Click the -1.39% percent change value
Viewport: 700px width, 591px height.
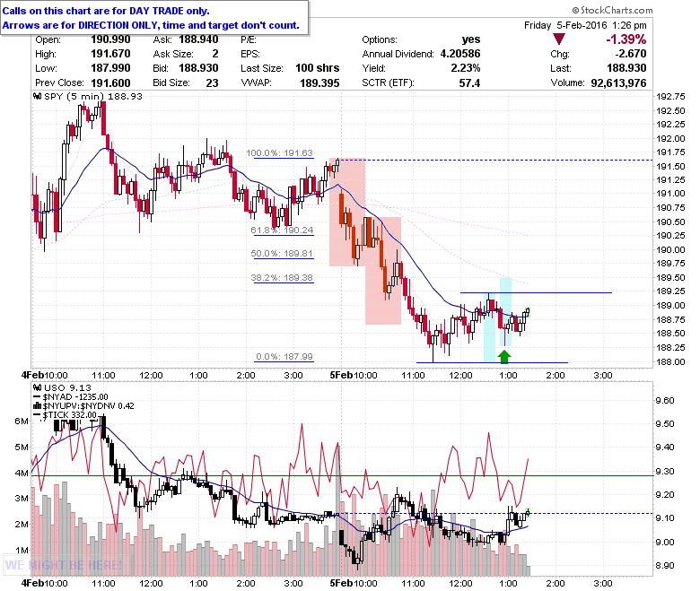point(626,39)
